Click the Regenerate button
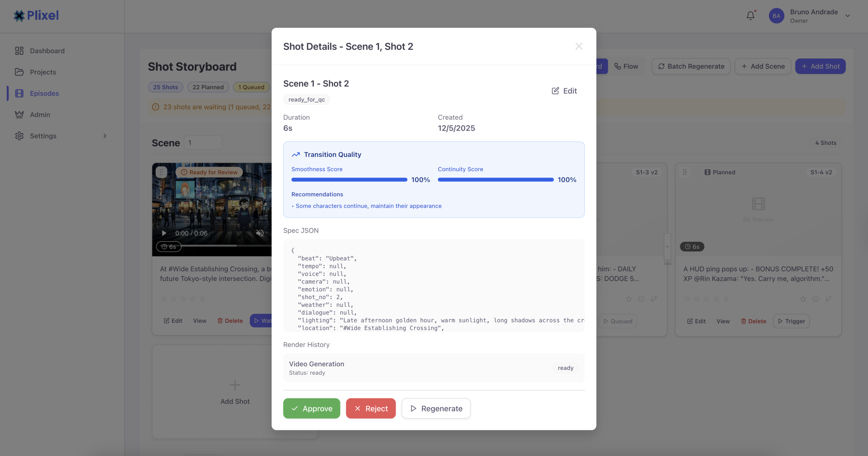This screenshot has height=456, width=868. [x=436, y=408]
